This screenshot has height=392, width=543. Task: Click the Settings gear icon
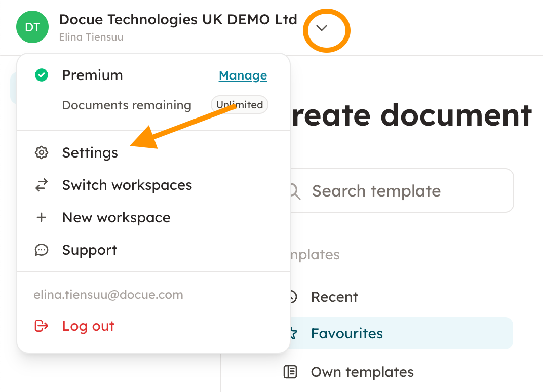[42, 153]
